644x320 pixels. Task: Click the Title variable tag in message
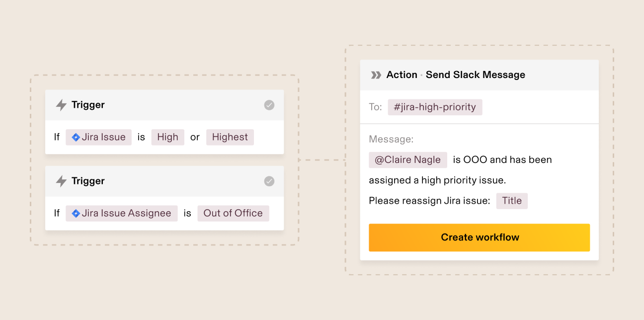[512, 201]
